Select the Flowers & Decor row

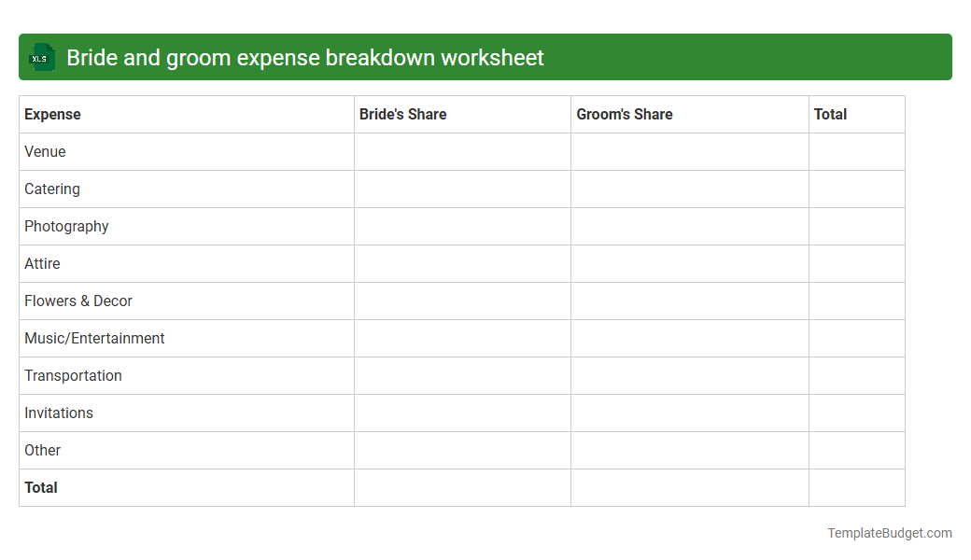pyautogui.click(x=77, y=301)
